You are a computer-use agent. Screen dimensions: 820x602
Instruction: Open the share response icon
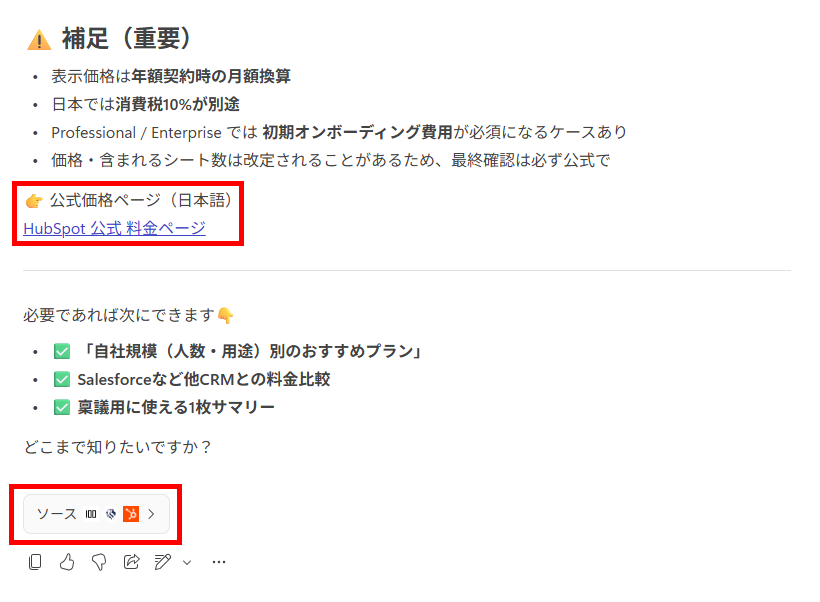(131, 562)
